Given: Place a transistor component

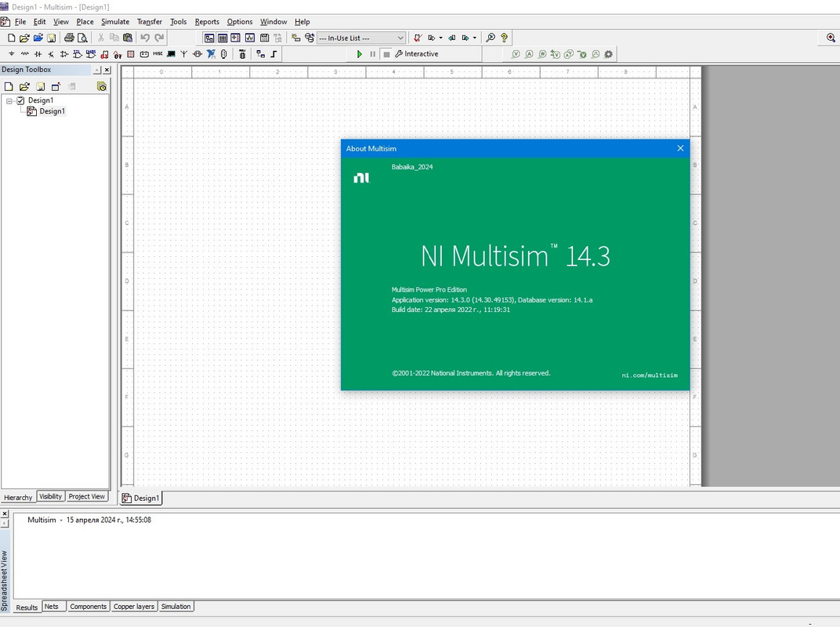Looking at the screenshot, I should [51, 54].
